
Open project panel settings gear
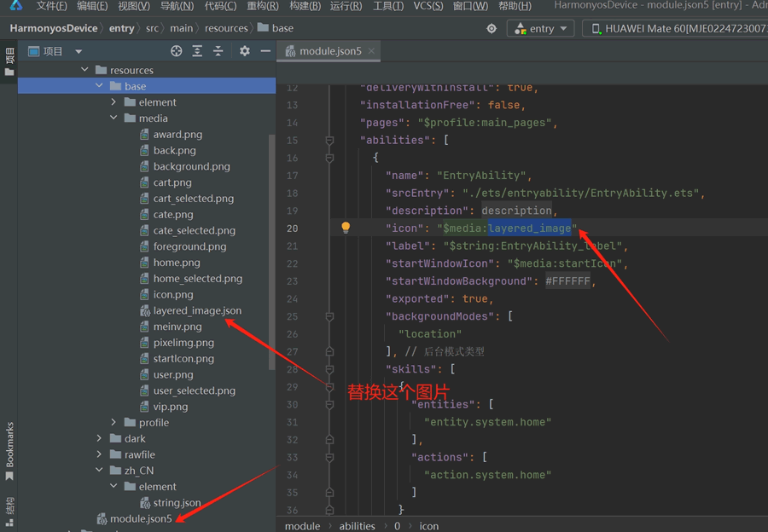(244, 51)
